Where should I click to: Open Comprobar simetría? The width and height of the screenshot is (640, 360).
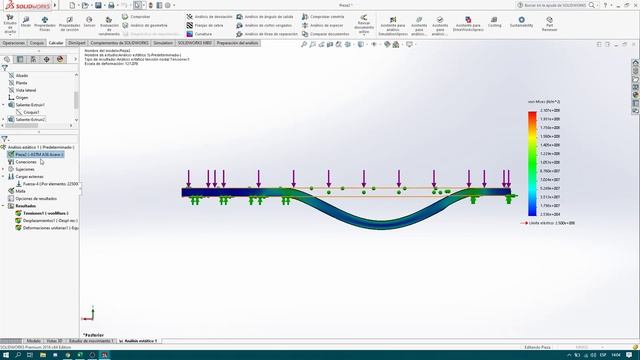323,17
